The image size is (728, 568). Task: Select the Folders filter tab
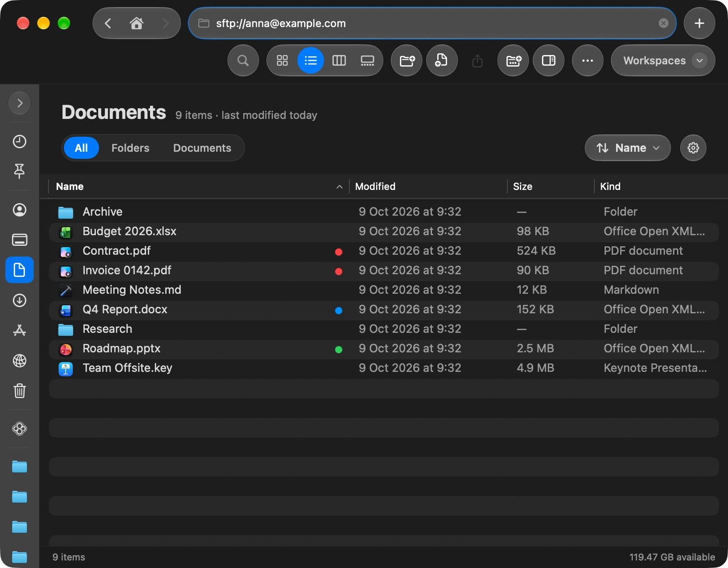point(131,148)
